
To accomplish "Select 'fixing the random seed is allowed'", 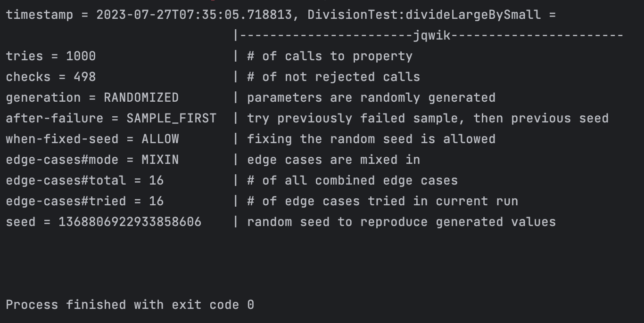I will 372,139.
